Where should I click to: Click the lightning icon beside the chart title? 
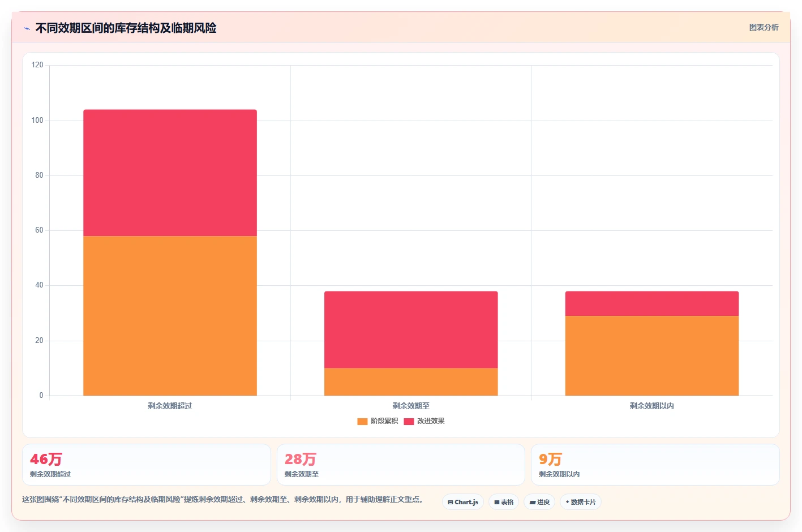click(x=27, y=28)
